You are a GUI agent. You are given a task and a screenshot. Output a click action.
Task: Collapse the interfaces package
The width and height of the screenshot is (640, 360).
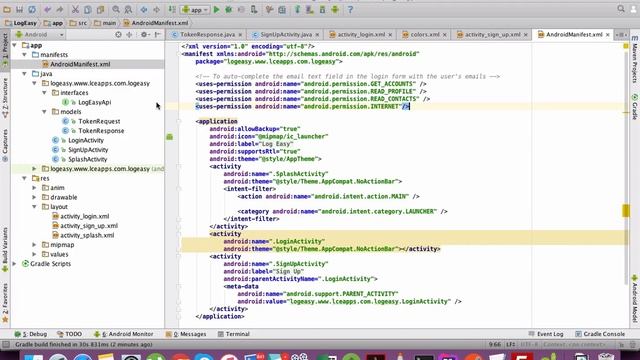[44, 93]
